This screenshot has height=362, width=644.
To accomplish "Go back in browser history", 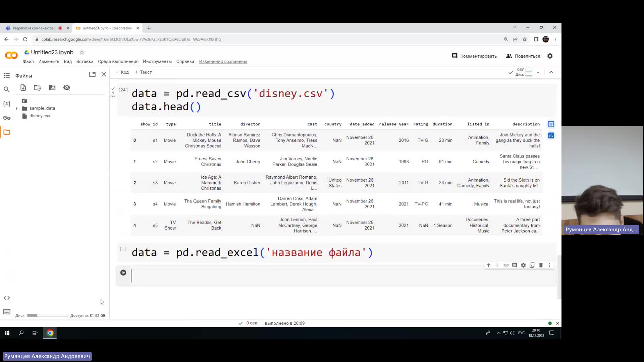I will click(x=6, y=40).
